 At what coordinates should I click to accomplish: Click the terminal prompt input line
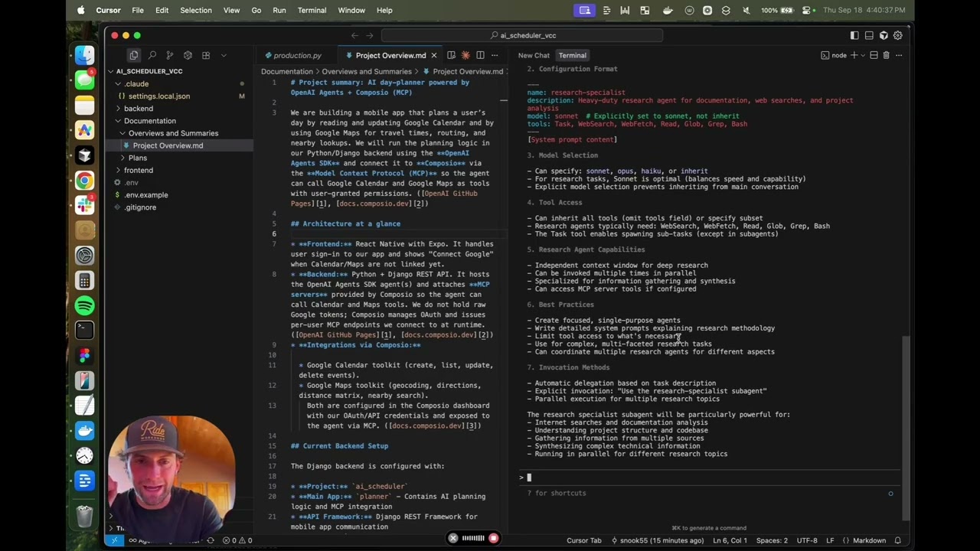(x=708, y=478)
